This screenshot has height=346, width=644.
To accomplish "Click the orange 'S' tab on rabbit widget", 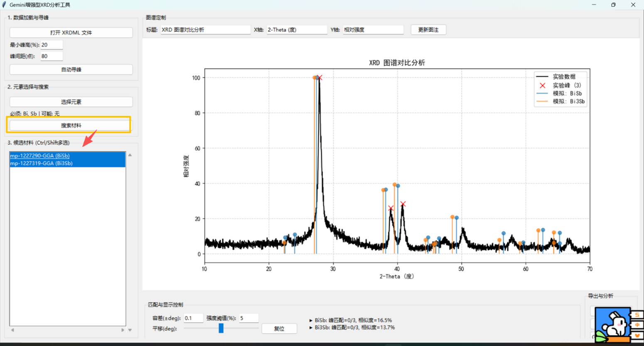I will pos(637,315).
